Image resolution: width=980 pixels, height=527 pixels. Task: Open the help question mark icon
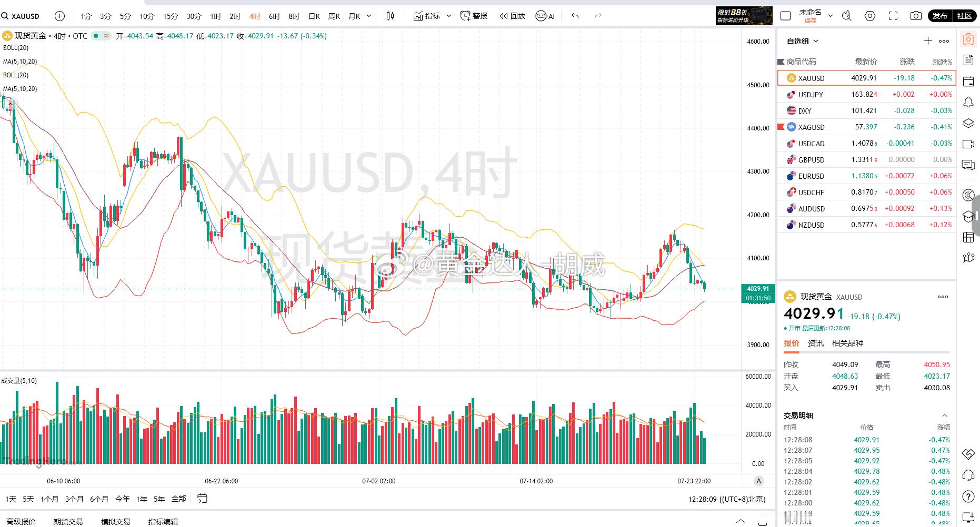point(968,496)
